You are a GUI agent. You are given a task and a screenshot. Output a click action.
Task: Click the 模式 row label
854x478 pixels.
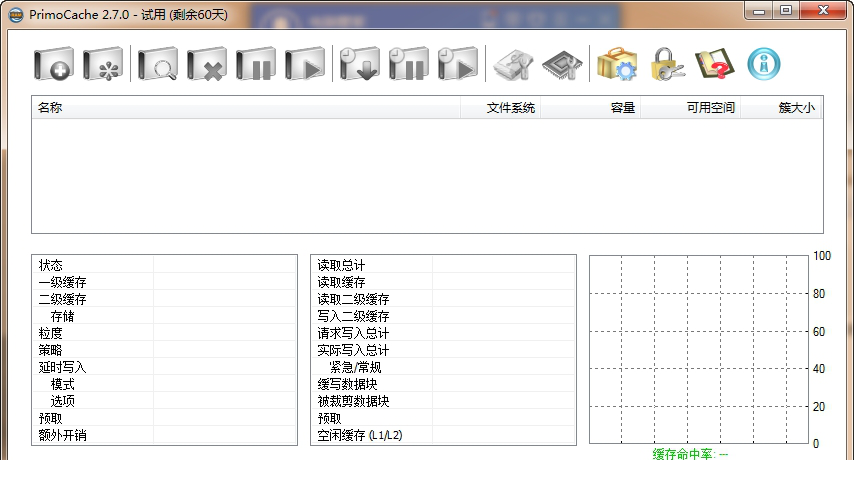(x=63, y=384)
